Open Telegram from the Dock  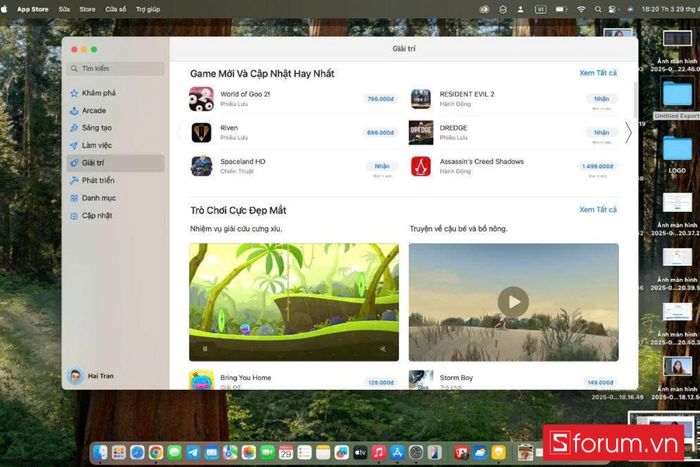[193, 453]
